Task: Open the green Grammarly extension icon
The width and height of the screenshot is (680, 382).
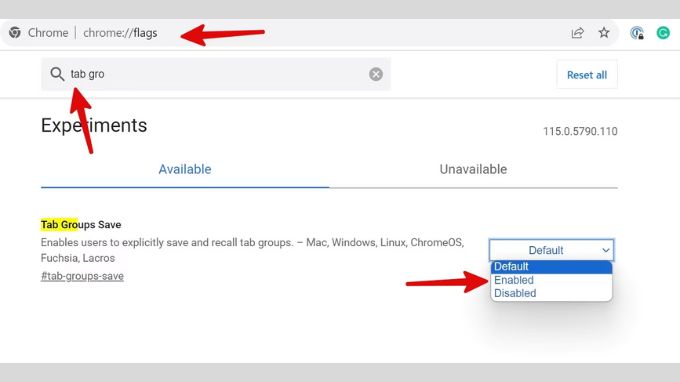Action: point(663,33)
